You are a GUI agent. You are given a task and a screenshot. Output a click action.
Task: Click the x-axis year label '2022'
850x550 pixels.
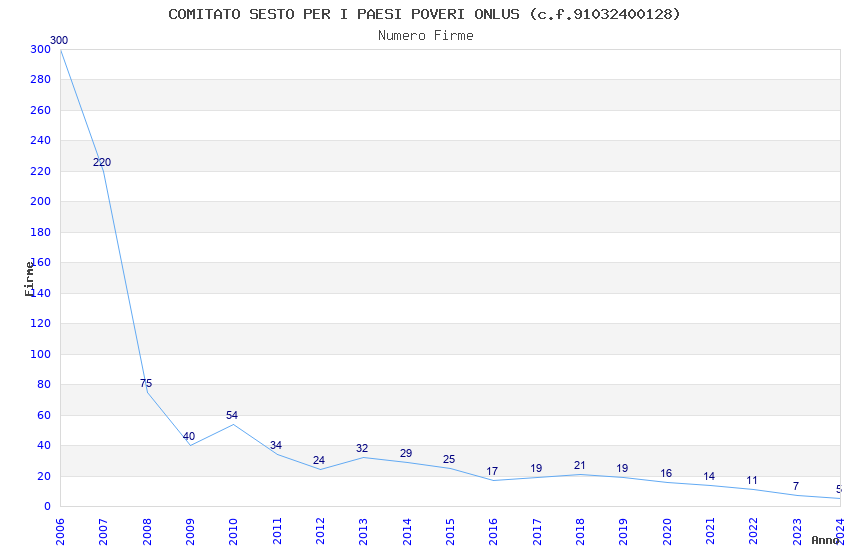pyautogui.click(x=754, y=531)
